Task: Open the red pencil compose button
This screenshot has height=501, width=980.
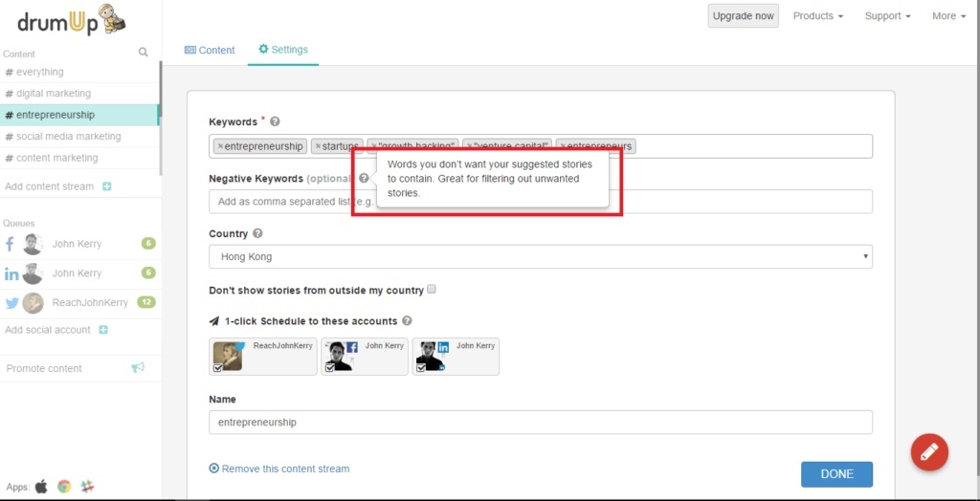Action: click(929, 452)
